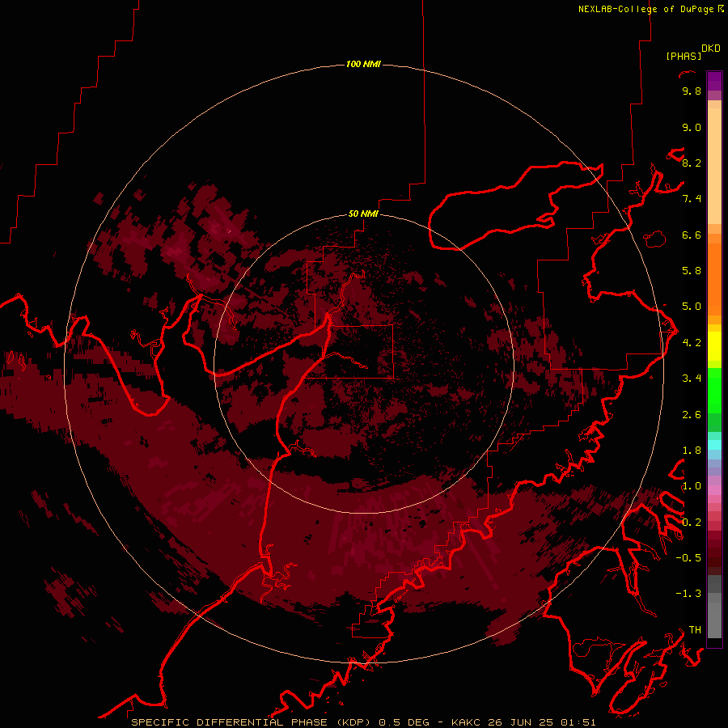Pick the orange segment of color bar
Viewport: 728px width, 728px height.
[714, 278]
